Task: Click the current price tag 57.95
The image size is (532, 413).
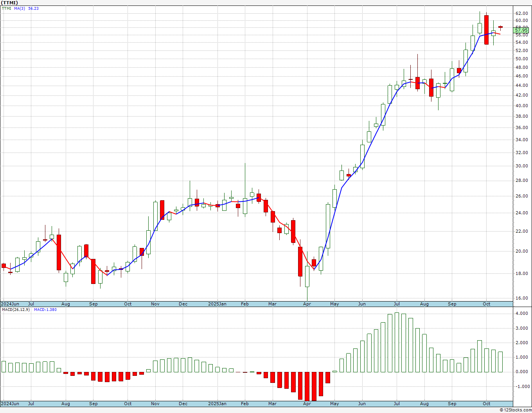Action: click(521, 30)
